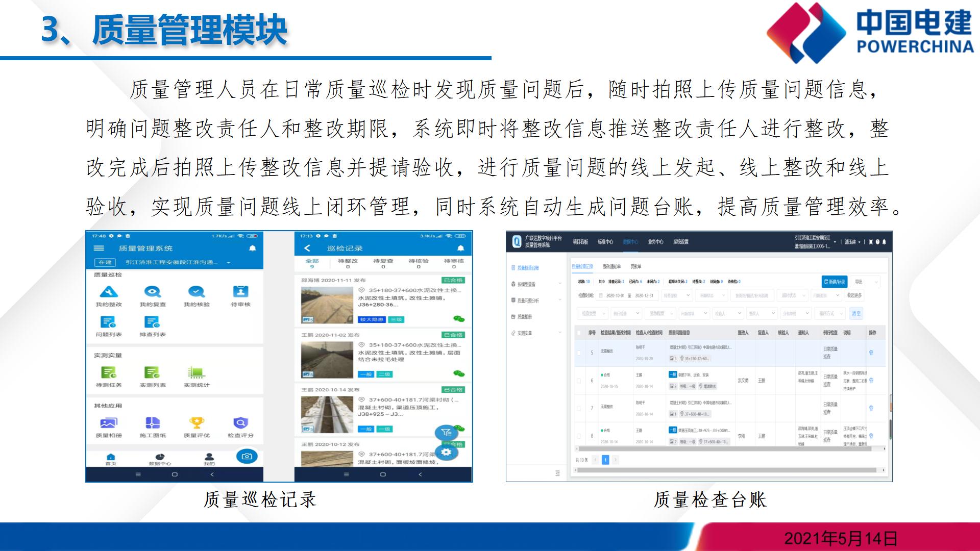
Task: Click the 新建/补录 button
Action: point(834,282)
